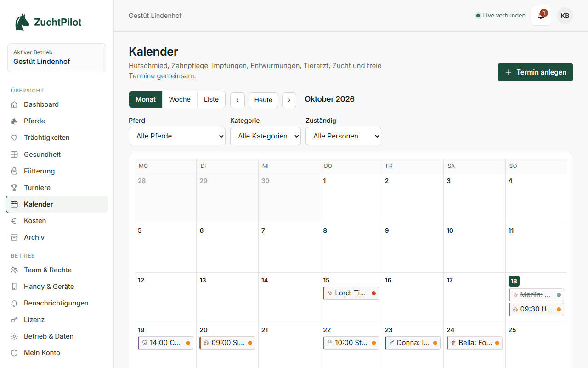Open the Lord event on October 15
Viewport: 588px width, 368px height.
point(351,293)
